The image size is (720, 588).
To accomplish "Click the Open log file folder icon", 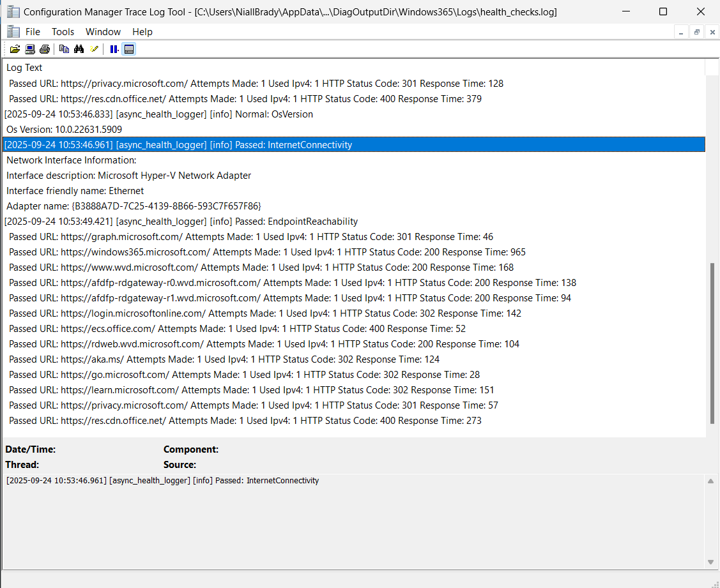I will pyautogui.click(x=15, y=49).
